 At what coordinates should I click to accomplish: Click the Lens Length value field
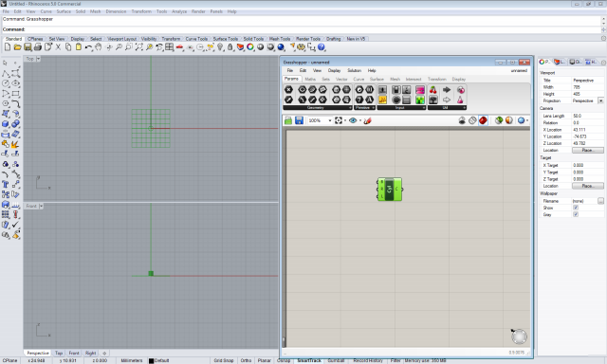588,116
